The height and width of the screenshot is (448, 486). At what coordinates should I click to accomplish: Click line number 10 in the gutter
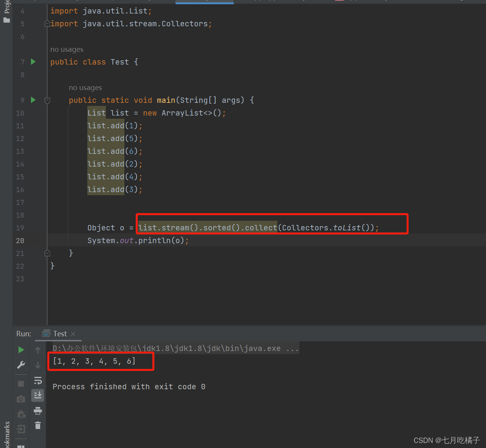click(x=20, y=113)
